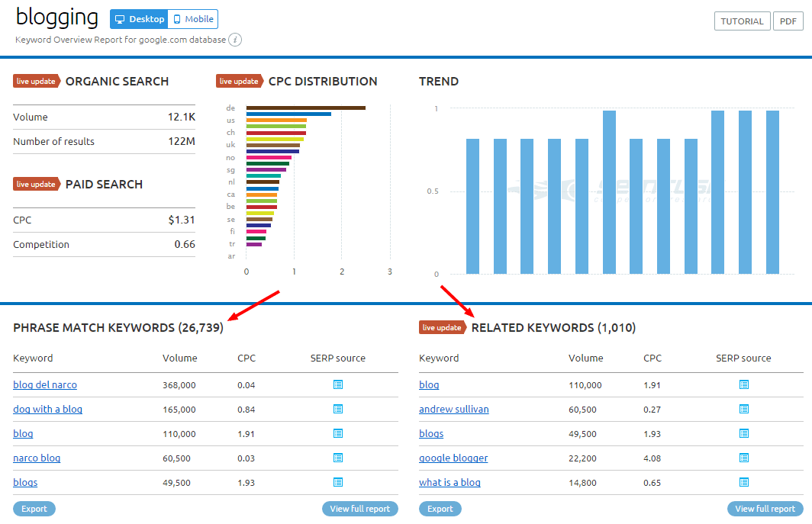Switch to Mobile view

coord(193,19)
